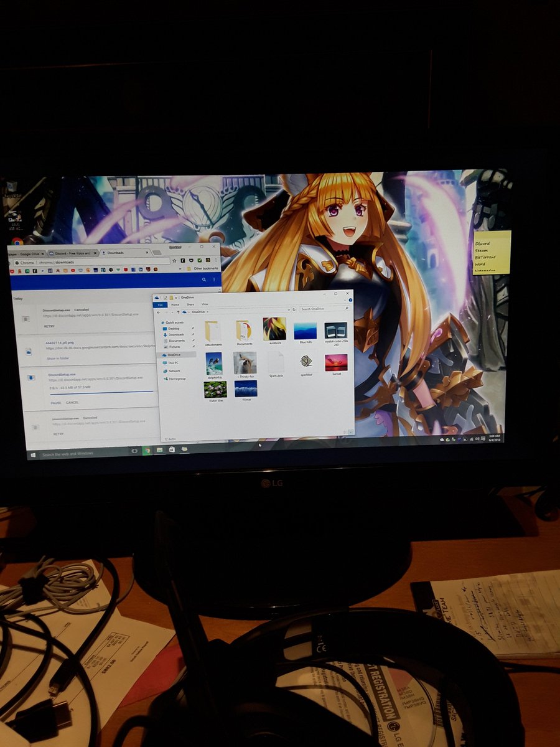Click Explorer back arrow
560x747 pixels.
tap(159, 311)
